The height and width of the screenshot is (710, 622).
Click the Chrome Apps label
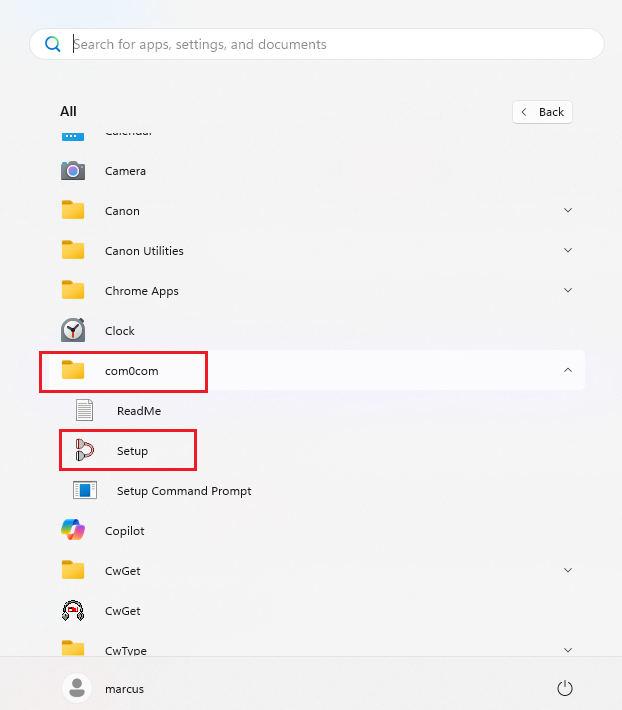coord(142,291)
